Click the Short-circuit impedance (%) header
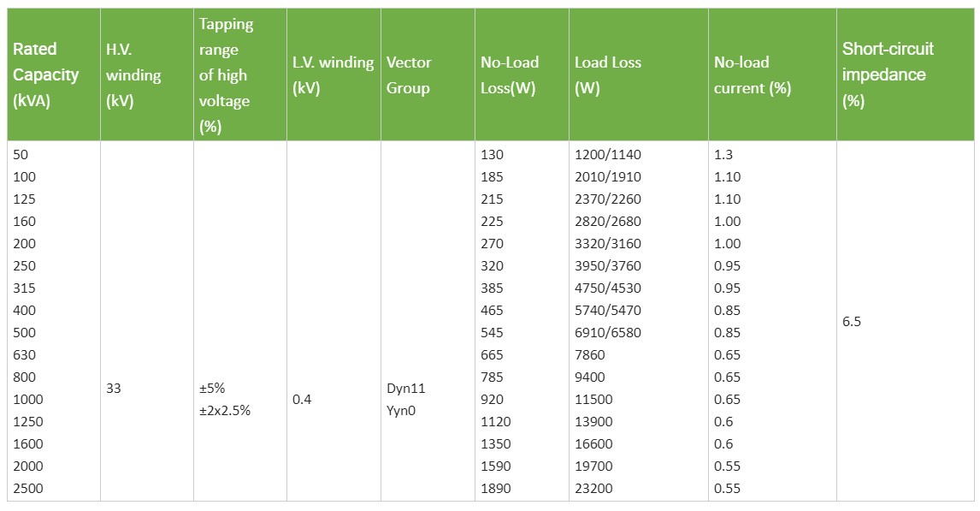Viewport: 980px width, 511px height. pyautogui.click(x=888, y=74)
